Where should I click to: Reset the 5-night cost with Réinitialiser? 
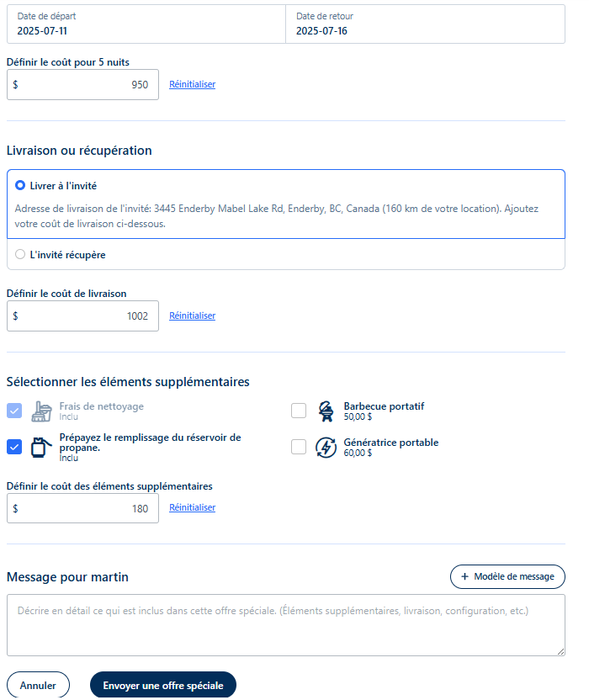tap(192, 84)
